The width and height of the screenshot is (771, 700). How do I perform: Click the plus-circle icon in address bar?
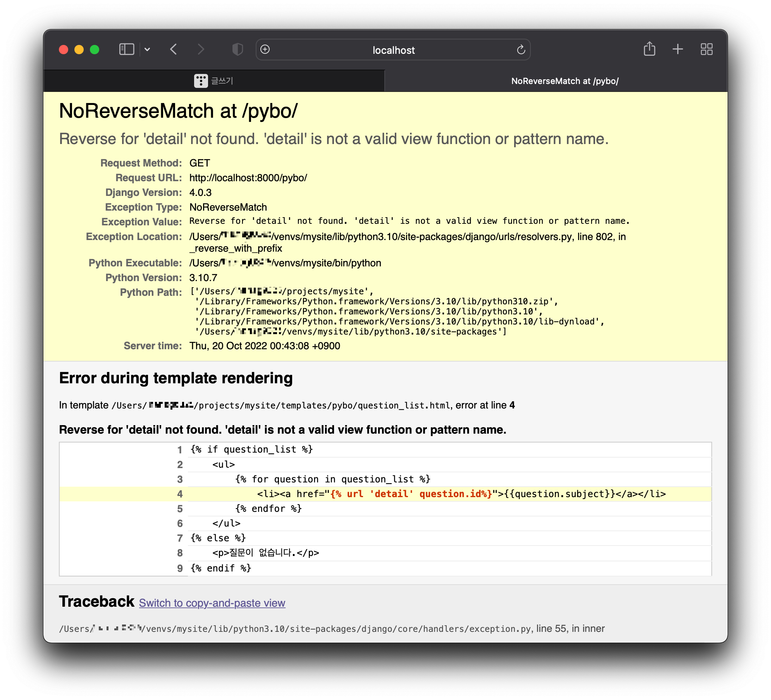click(x=265, y=50)
